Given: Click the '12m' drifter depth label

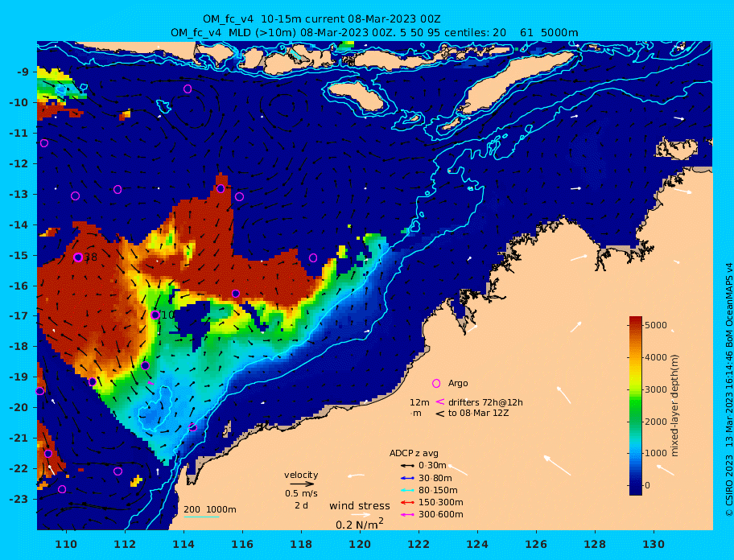Looking at the screenshot, I should pos(419,402).
